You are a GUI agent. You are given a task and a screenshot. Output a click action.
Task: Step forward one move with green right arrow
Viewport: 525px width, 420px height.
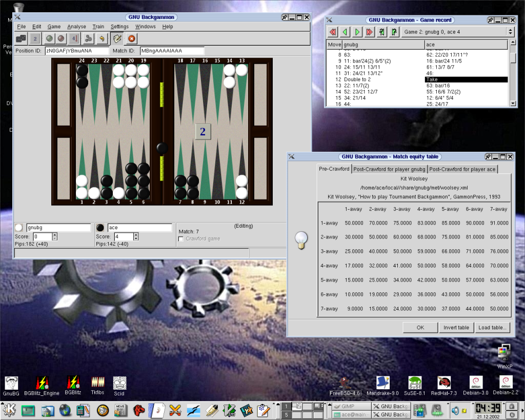click(357, 32)
